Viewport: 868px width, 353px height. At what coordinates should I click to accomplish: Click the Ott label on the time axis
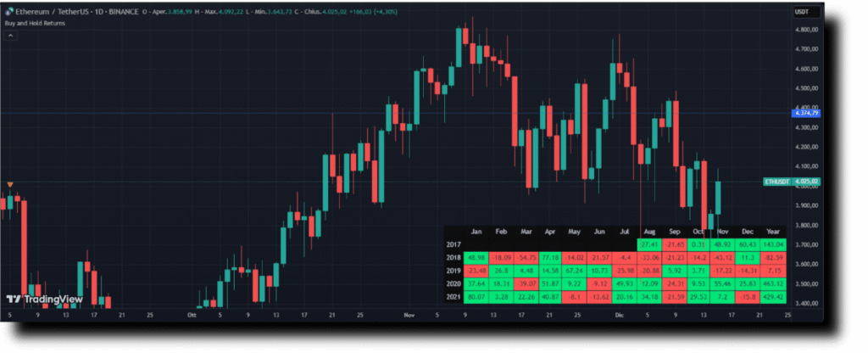(x=192, y=314)
